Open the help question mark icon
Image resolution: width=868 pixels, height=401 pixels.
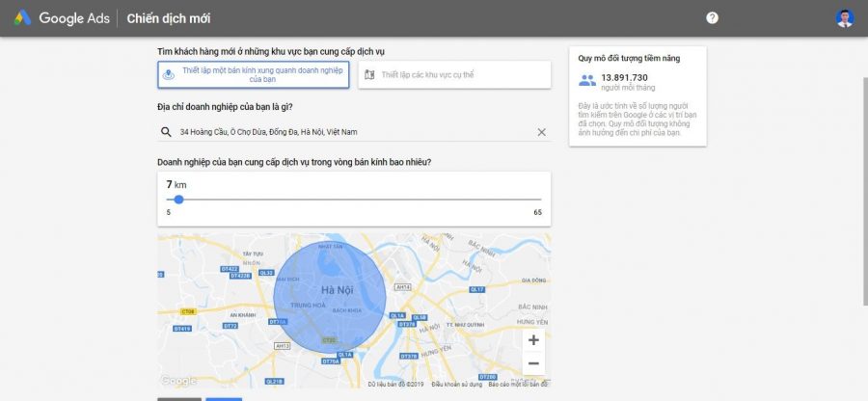point(712,17)
